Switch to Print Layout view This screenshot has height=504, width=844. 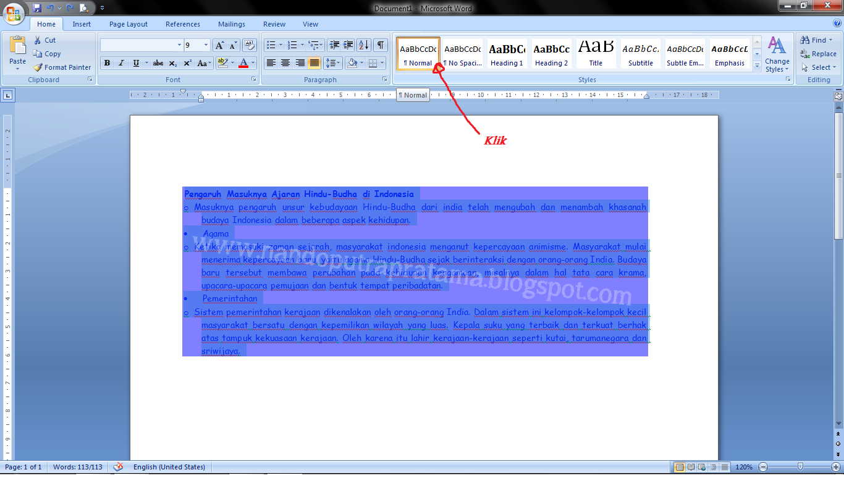tap(680, 467)
